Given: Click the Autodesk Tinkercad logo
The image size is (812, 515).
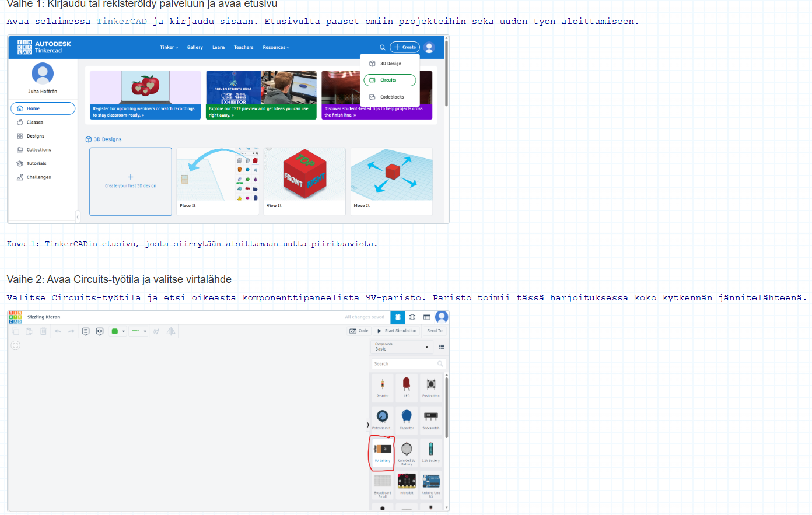Looking at the screenshot, I should tap(44, 47).
